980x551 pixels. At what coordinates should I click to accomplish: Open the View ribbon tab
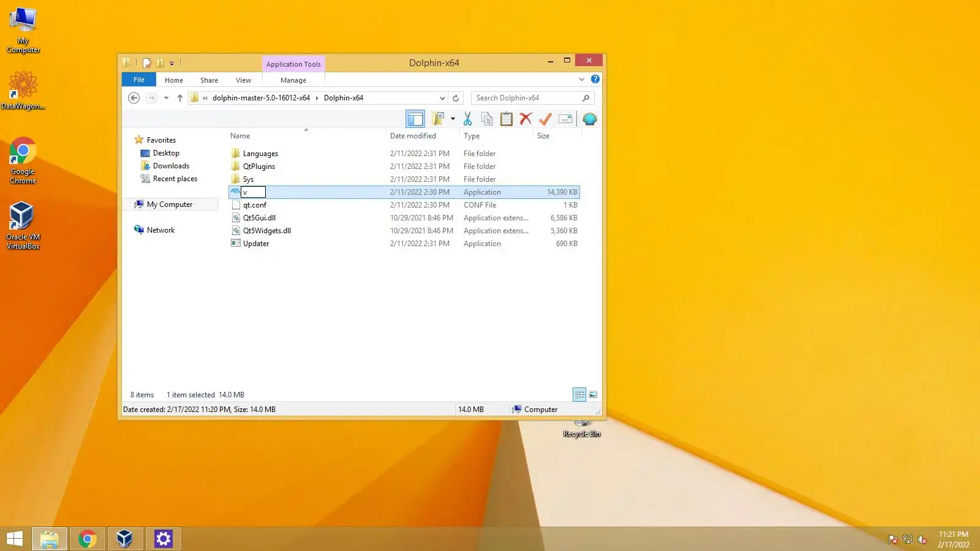[x=243, y=80]
